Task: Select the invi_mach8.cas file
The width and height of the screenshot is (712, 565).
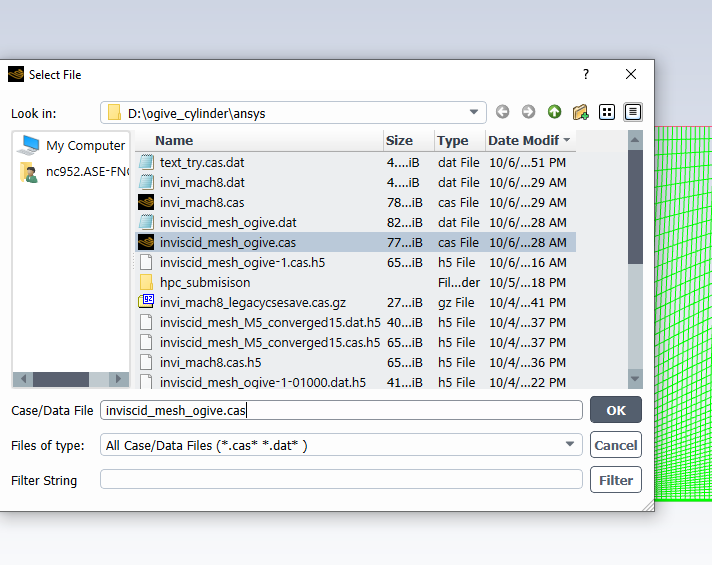Action: (x=202, y=202)
